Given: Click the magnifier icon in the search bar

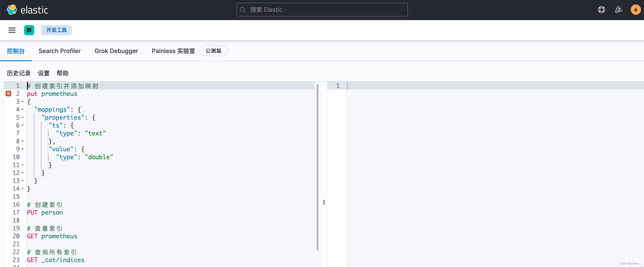Looking at the screenshot, I should coord(242,9).
